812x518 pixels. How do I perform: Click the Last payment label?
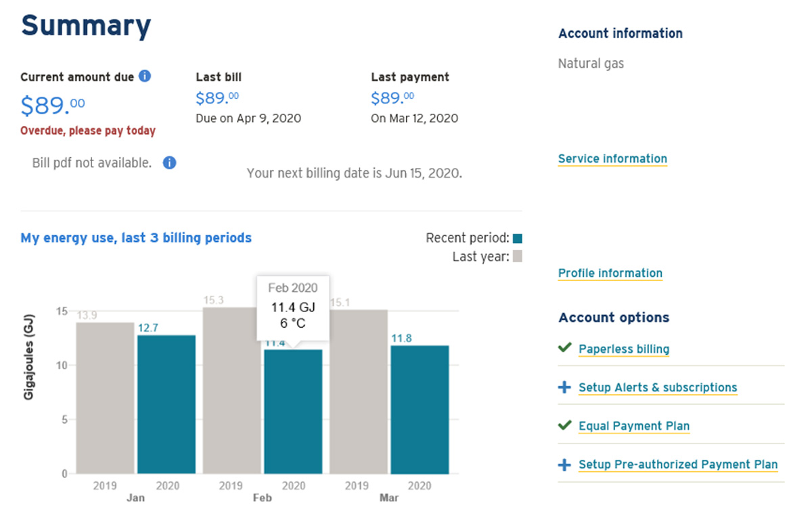click(410, 77)
